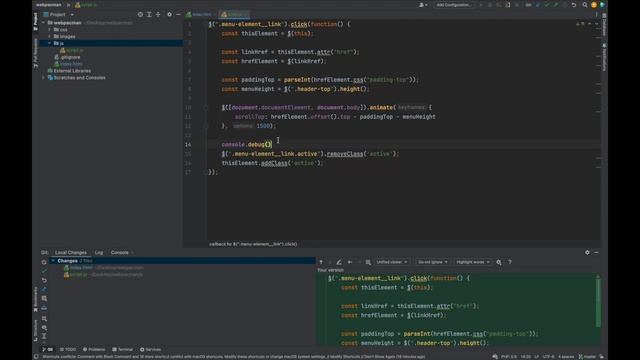Select index.html in Changes list
Screen dimensions: 640x360
103,268
